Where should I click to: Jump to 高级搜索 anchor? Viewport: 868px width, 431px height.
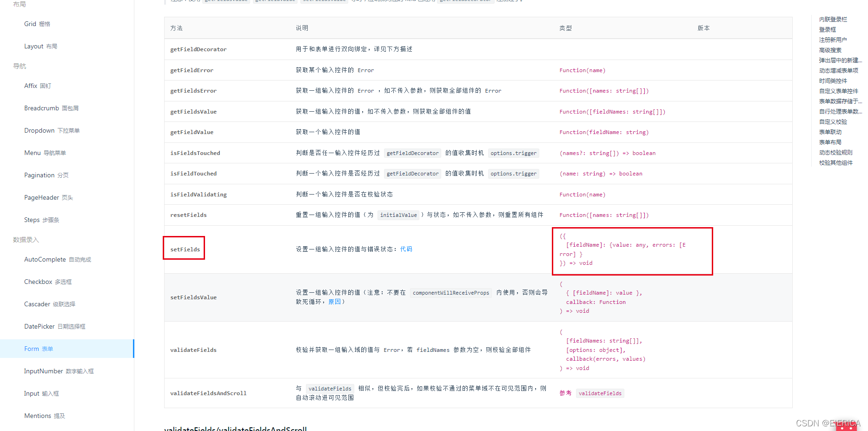point(830,50)
